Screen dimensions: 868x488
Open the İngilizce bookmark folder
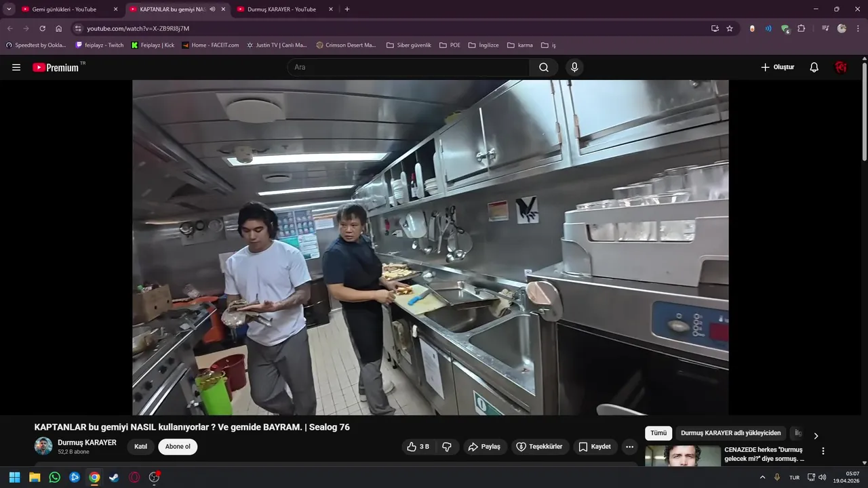tap(484, 45)
